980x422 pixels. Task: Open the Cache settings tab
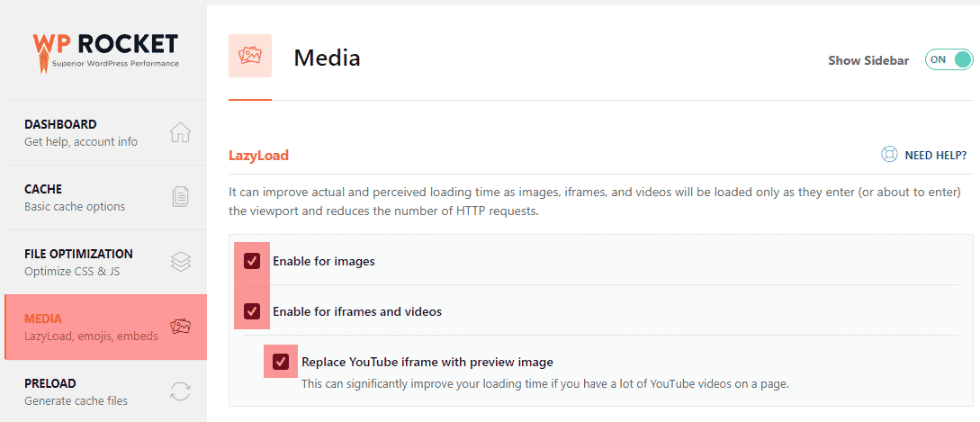pos(105,198)
